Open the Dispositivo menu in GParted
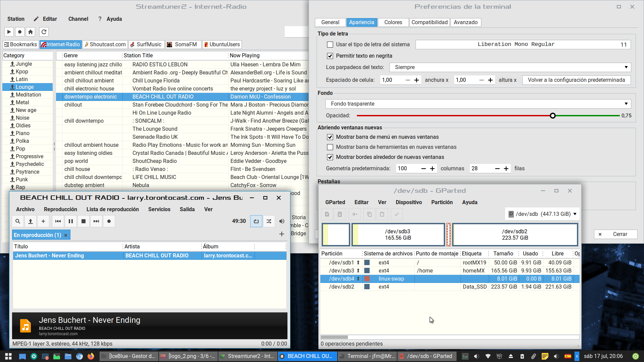The width and height of the screenshot is (644, 362). (x=409, y=202)
